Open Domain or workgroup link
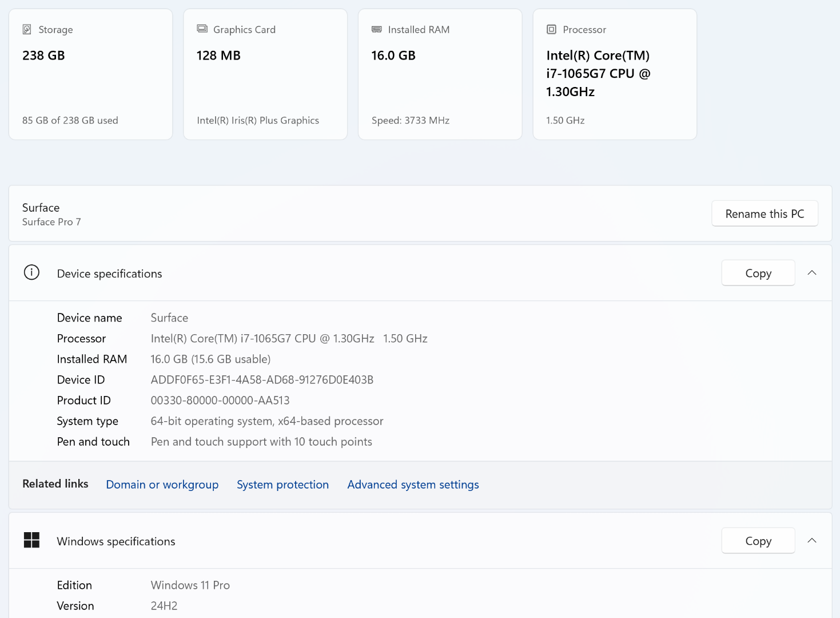This screenshot has width=840, height=618. tap(162, 485)
